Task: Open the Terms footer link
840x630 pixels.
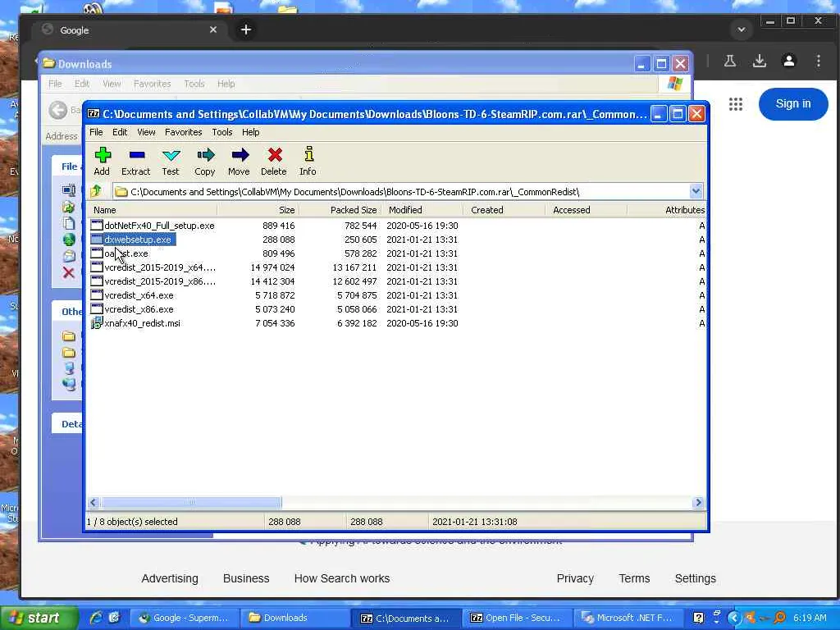Action: coord(634,578)
